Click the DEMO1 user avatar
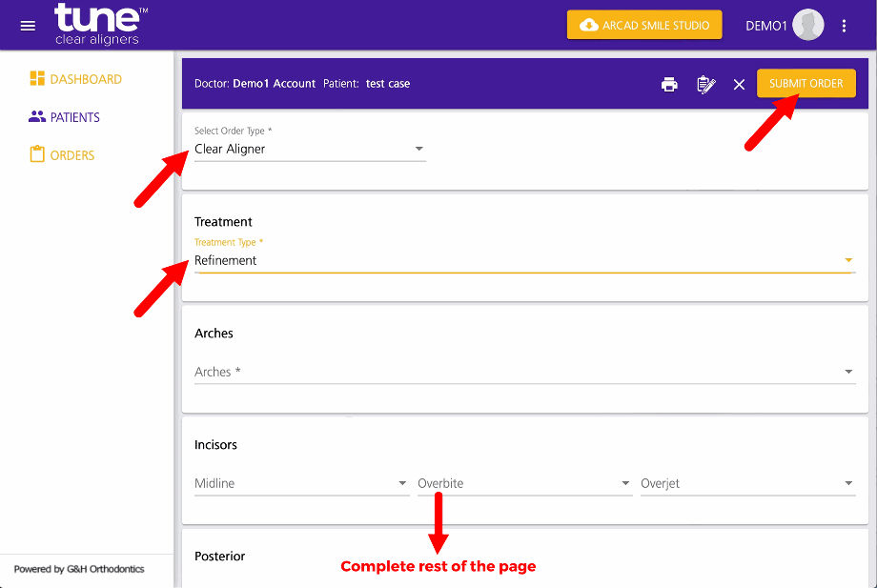877x588 pixels. (807, 25)
